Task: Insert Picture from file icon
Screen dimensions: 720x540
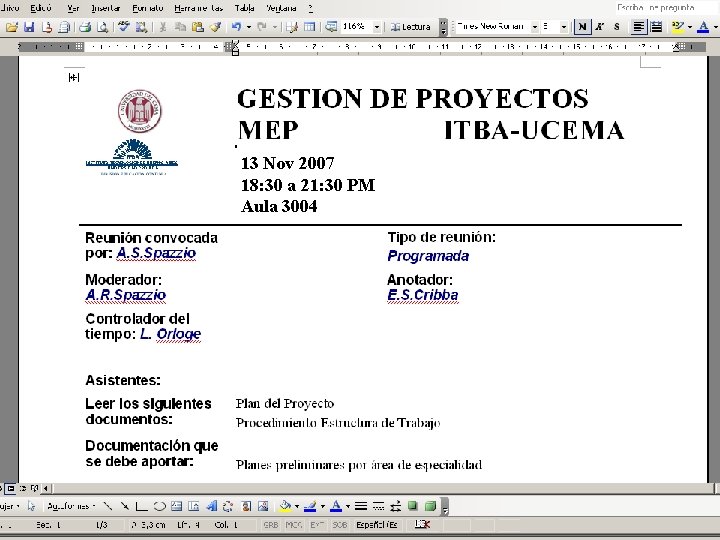Action: (x=263, y=506)
